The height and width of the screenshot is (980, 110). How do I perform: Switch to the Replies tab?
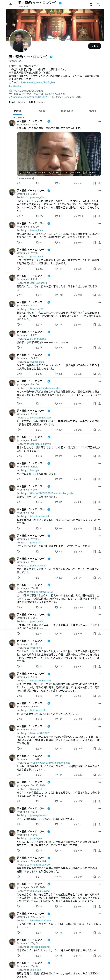point(41,111)
